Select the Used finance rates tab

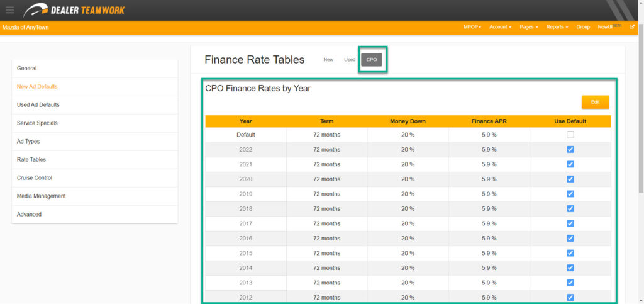tap(350, 60)
